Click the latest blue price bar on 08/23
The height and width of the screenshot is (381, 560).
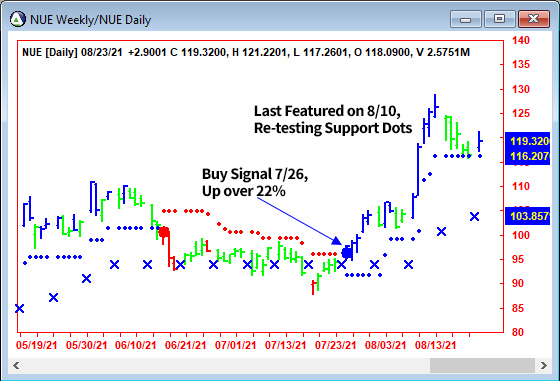(480, 141)
